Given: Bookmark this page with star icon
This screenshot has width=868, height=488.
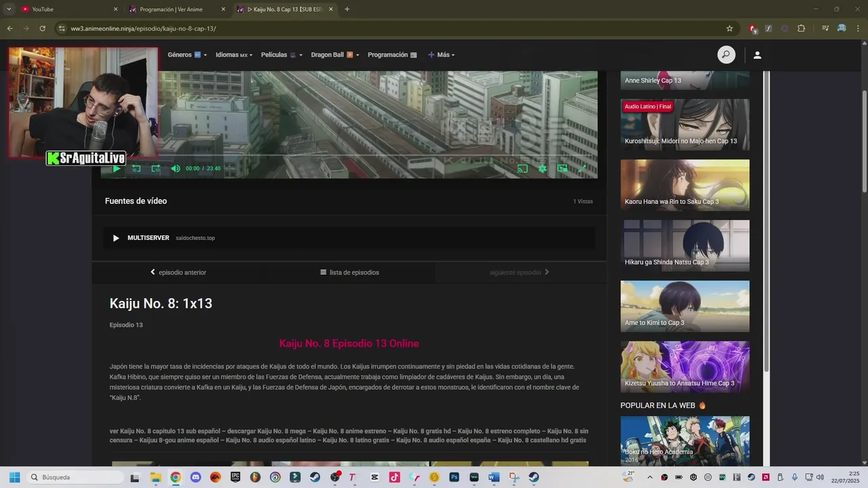Looking at the screenshot, I should click(730, 28).
